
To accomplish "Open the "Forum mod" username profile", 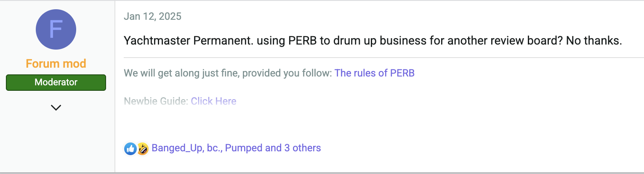I will [56, 64].
